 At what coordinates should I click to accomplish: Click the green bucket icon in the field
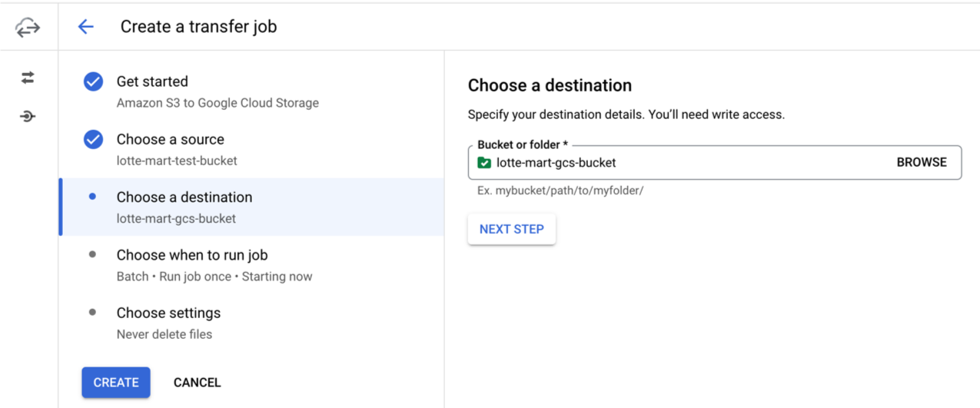(x=484, y=163)
